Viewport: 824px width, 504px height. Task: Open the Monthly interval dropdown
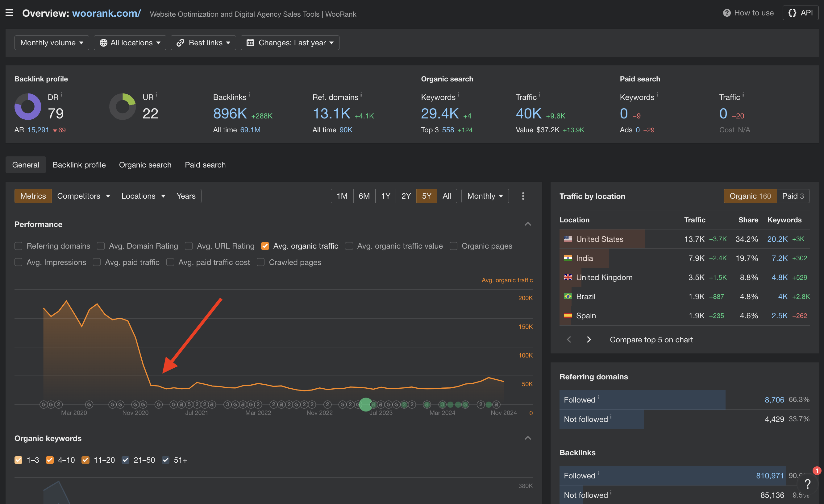coord(485,196)
